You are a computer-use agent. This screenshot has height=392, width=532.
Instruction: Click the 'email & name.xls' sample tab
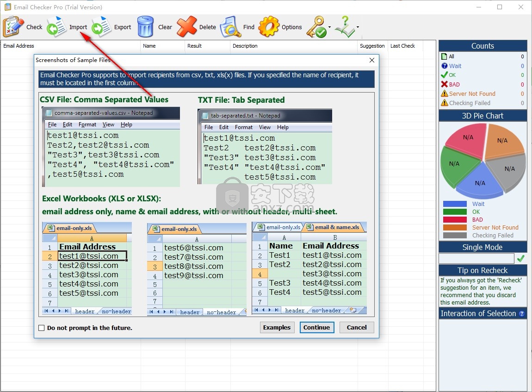pos(337,227)
